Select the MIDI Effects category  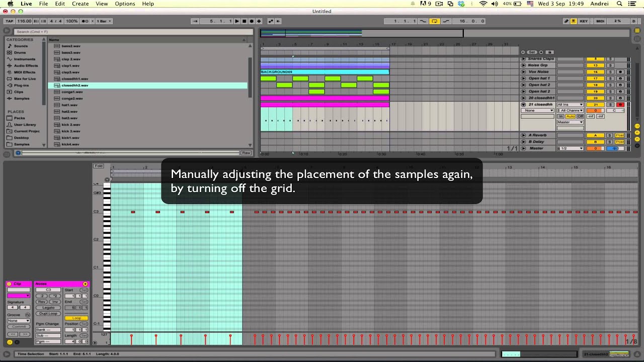[24, 72]
